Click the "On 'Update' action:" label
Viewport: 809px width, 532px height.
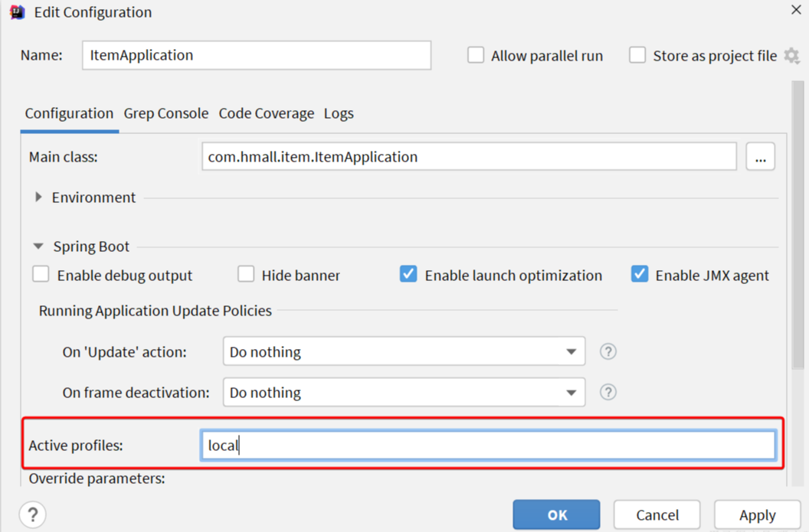(124, 352)
